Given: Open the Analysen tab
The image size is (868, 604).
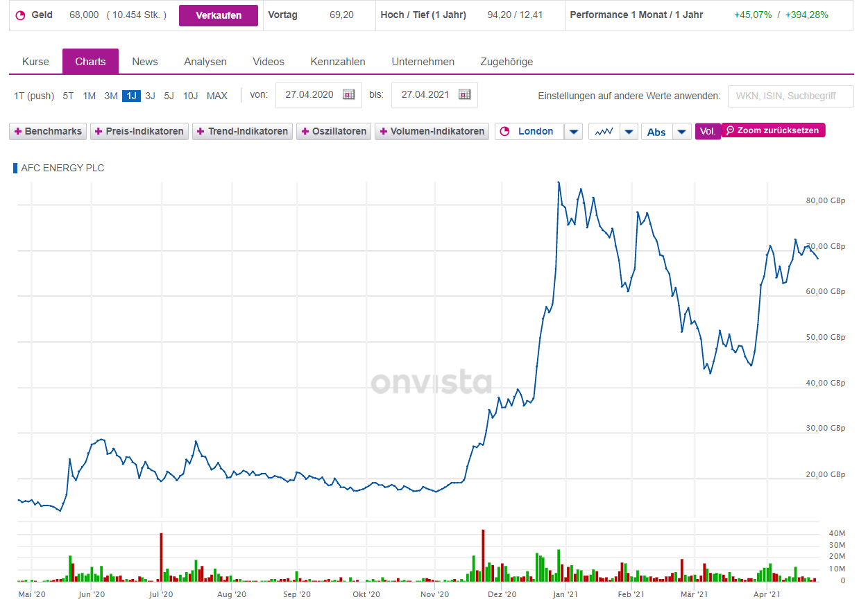Looking at the screenshot, I should tap(205, 62).
